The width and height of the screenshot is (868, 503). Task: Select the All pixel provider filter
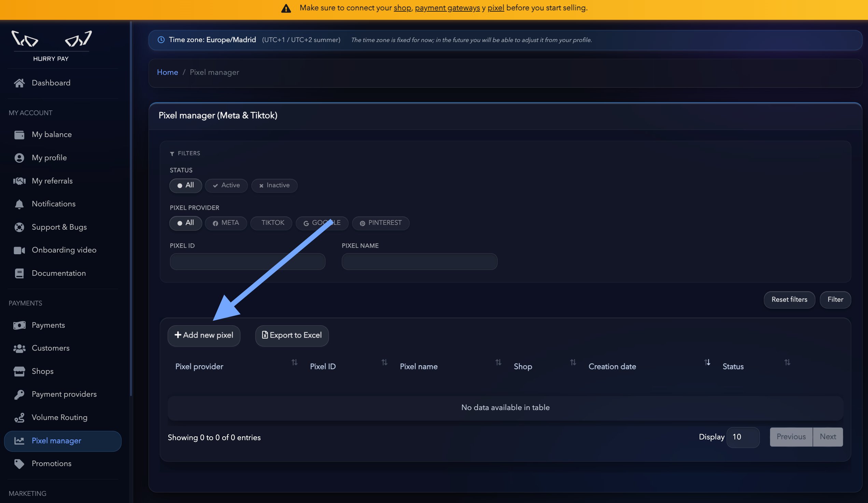185,223
